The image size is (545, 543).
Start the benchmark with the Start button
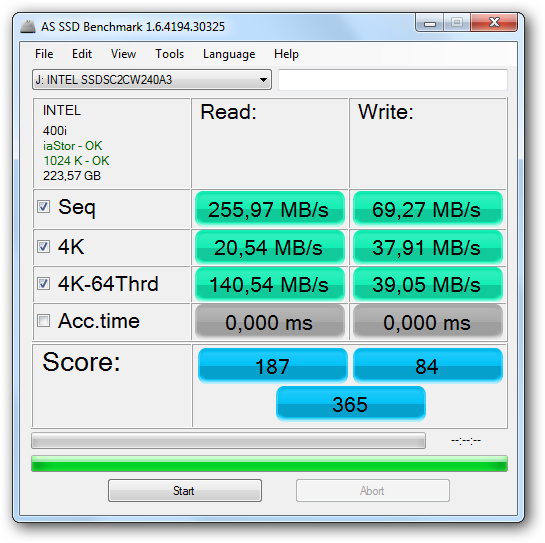(185, 491)
